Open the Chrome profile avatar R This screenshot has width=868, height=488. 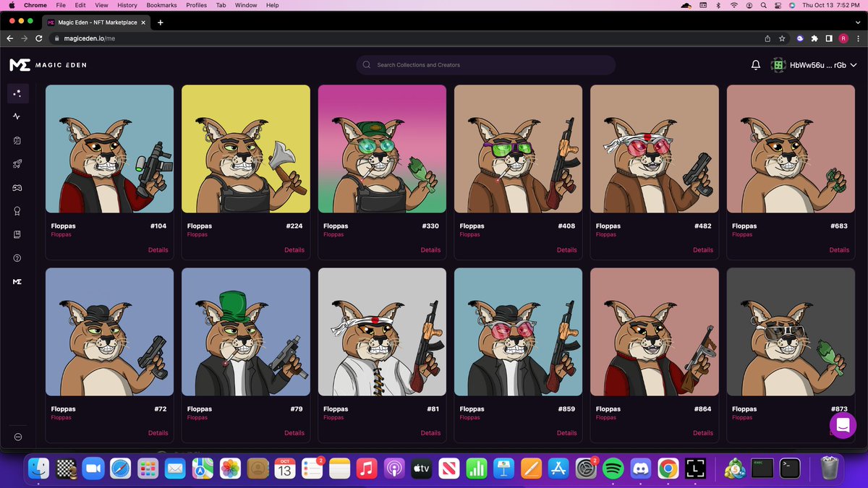point(843,38)
